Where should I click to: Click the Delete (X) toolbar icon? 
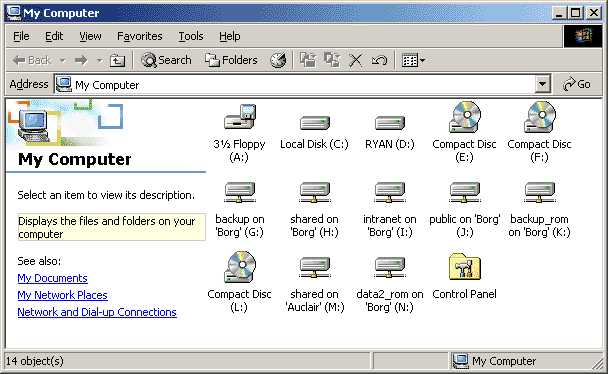(355, 60)
